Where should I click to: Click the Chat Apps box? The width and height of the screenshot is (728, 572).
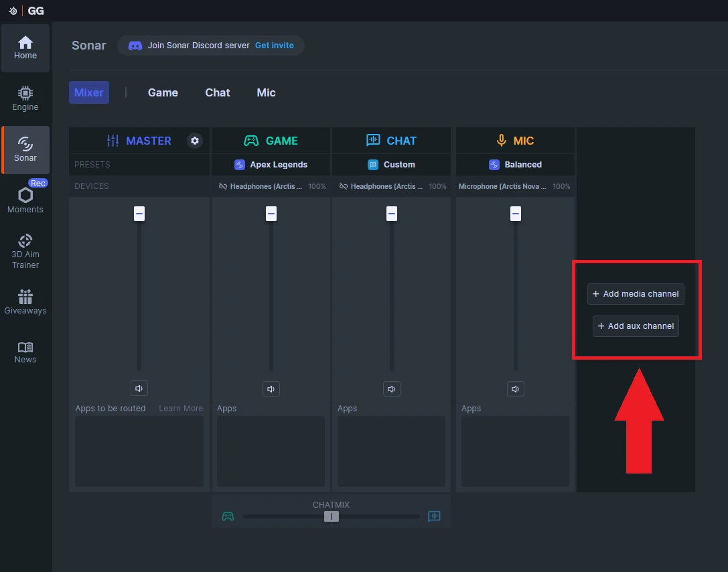tap(391, 451)
